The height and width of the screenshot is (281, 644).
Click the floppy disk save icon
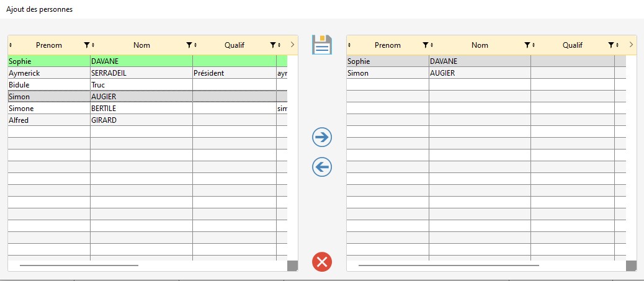[x=321, y=45]
